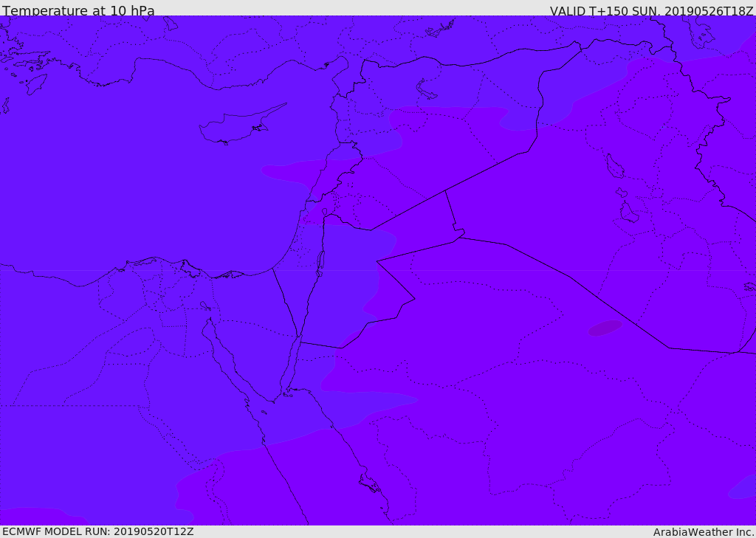Click 'ECMWF MODEL RUN: 20190520T12Z' text

tap(98, 531)
